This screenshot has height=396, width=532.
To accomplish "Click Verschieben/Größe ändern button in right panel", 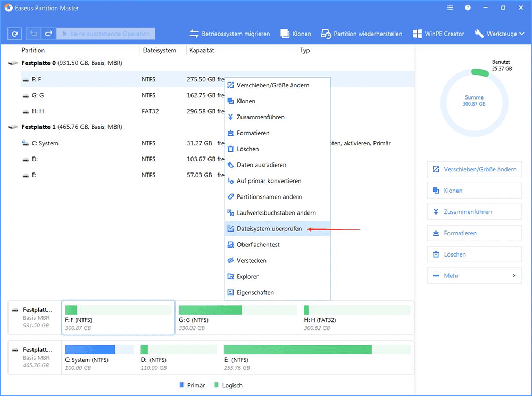I will pos(475,169).
